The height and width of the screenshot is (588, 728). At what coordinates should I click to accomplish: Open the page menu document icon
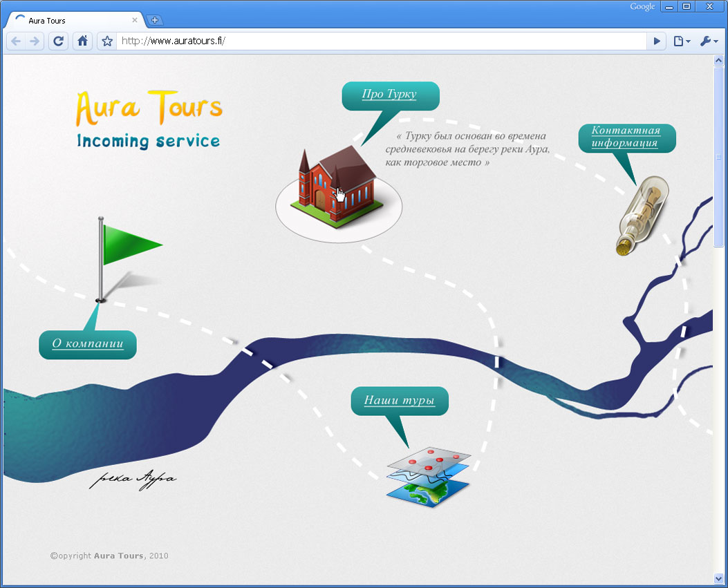pos(681,41)
